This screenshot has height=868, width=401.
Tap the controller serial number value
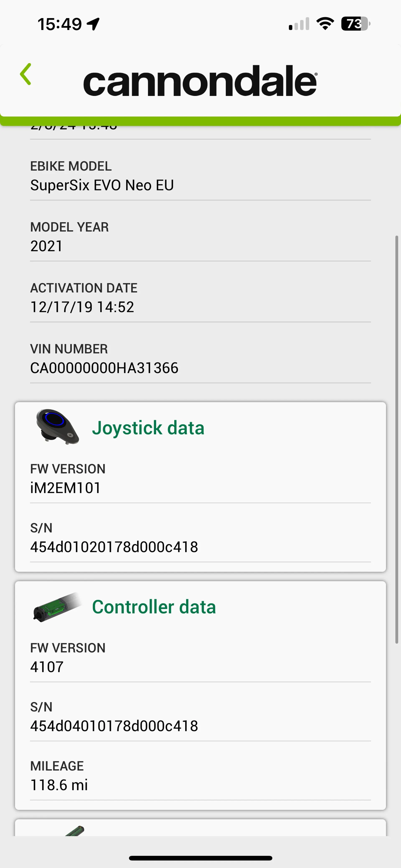tap(114, 726)
